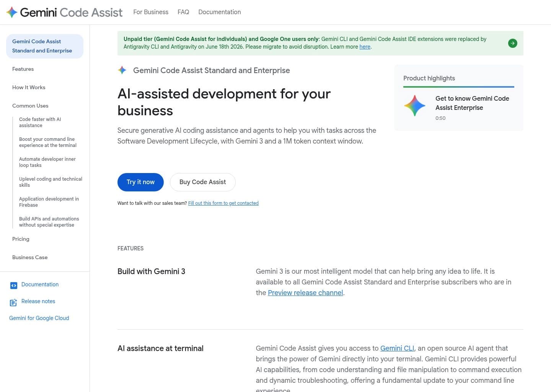Open Build APIs and automations item
Viewport: 551px width, 392px height.
point(49,222)
